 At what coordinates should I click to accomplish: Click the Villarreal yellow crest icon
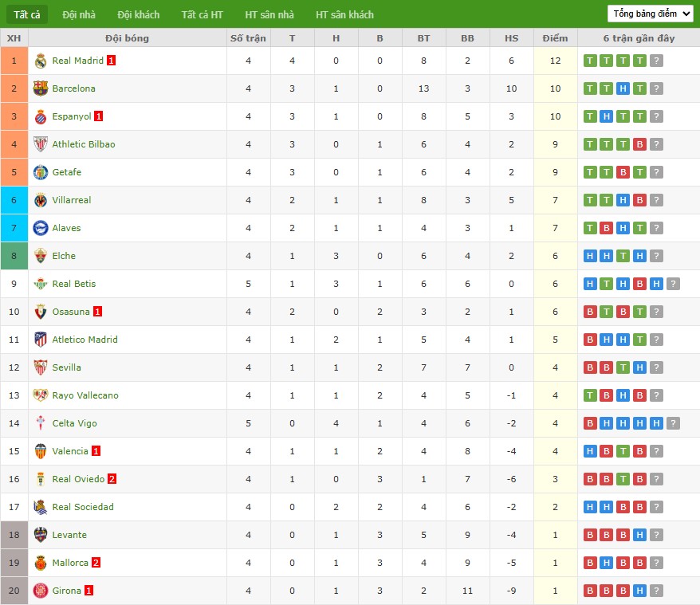[41, 200]
